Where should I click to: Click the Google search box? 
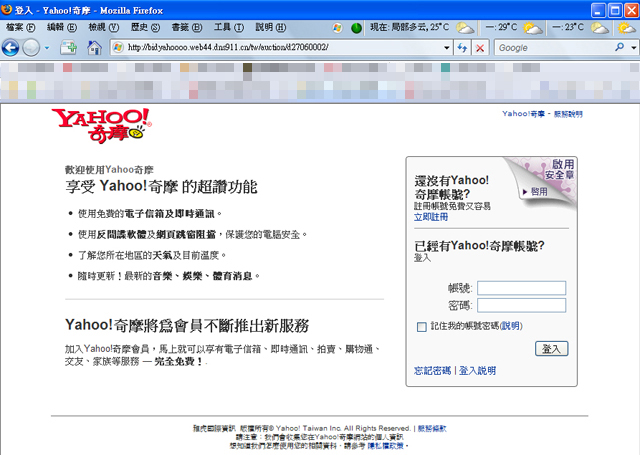553,48
